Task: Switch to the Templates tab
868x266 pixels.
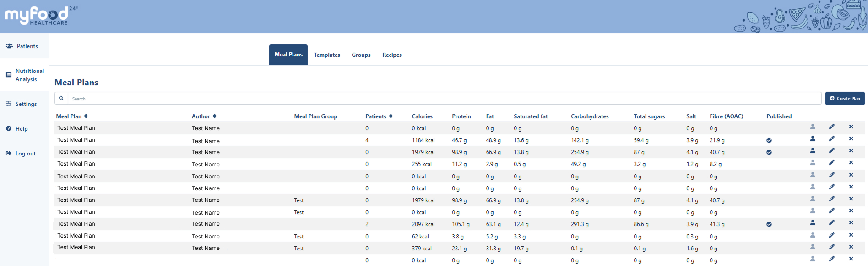Action: coord(326,55)
